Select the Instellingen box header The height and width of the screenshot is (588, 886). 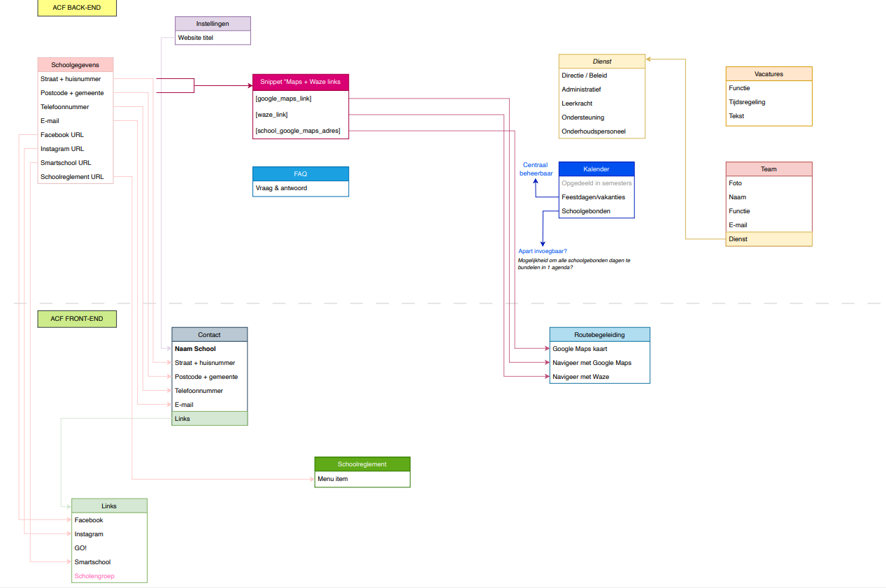[213, 24]
